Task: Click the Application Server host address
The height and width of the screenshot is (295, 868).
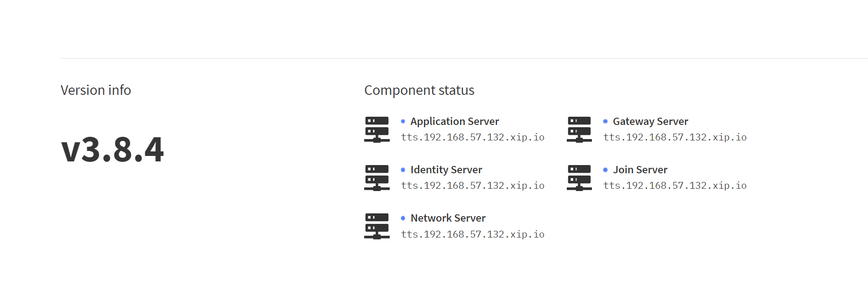Action: tap(473, 137)
